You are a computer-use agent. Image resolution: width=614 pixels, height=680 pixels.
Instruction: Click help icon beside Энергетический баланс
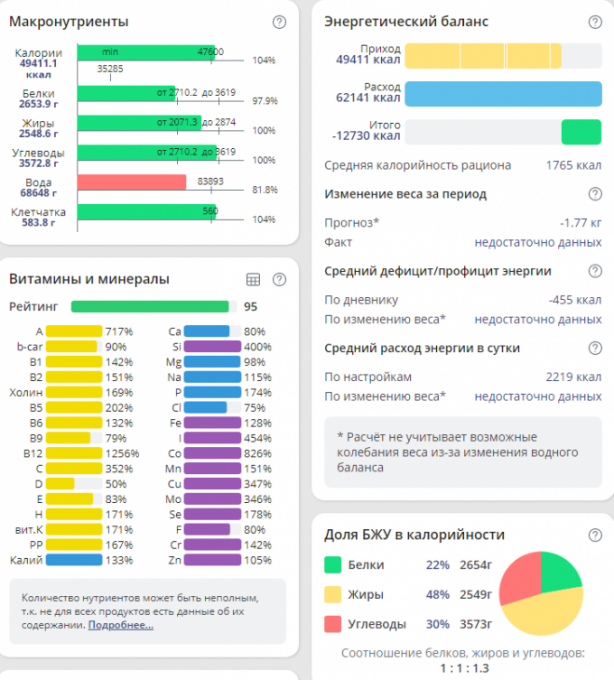click(595, 22)
